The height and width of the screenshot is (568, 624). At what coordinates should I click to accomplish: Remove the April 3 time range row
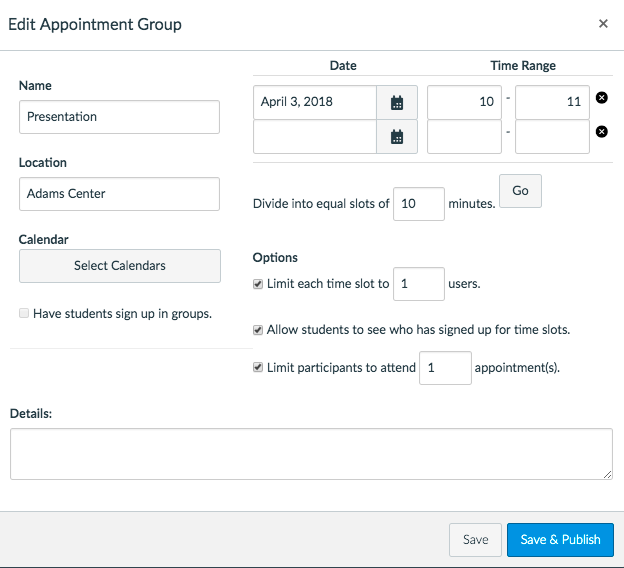click(602, 98)
